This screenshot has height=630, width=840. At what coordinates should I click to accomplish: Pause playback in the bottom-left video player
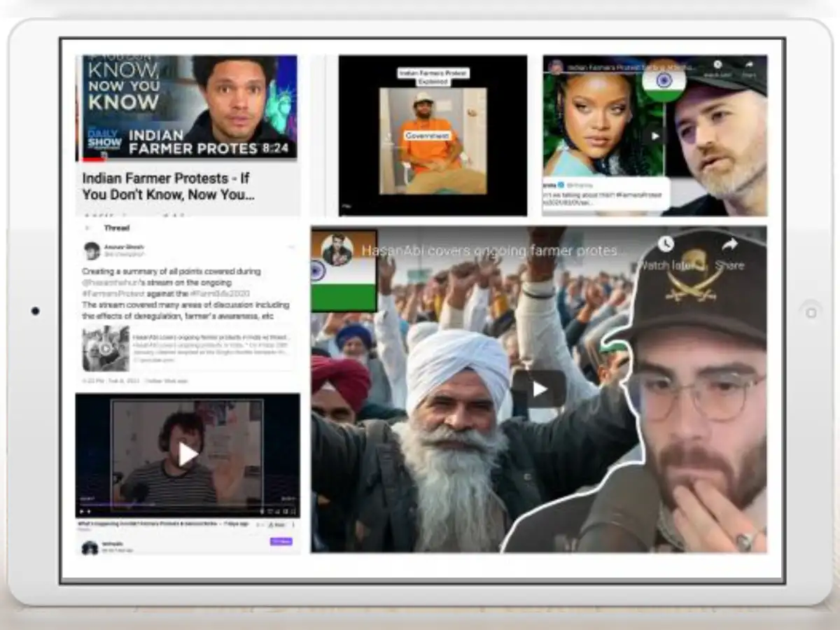pyautogui.click(x=81, y=511)
